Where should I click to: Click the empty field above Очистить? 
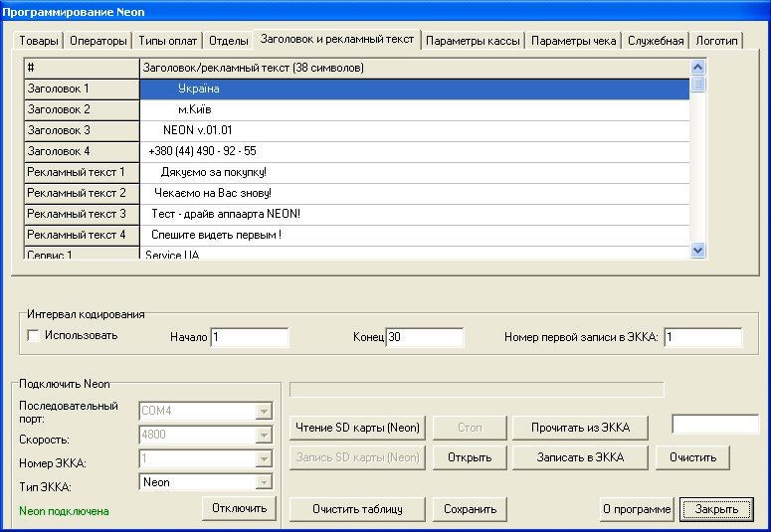(715, 425)
